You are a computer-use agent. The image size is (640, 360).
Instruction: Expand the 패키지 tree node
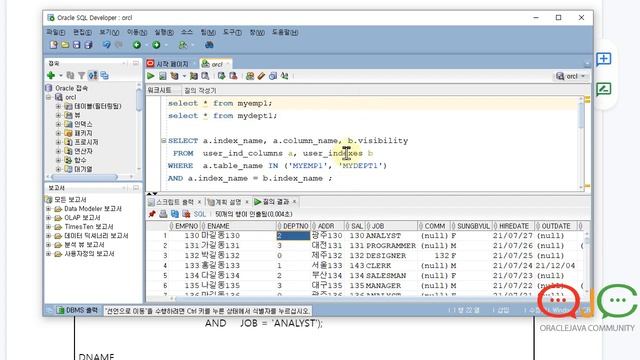click(58, 133)
